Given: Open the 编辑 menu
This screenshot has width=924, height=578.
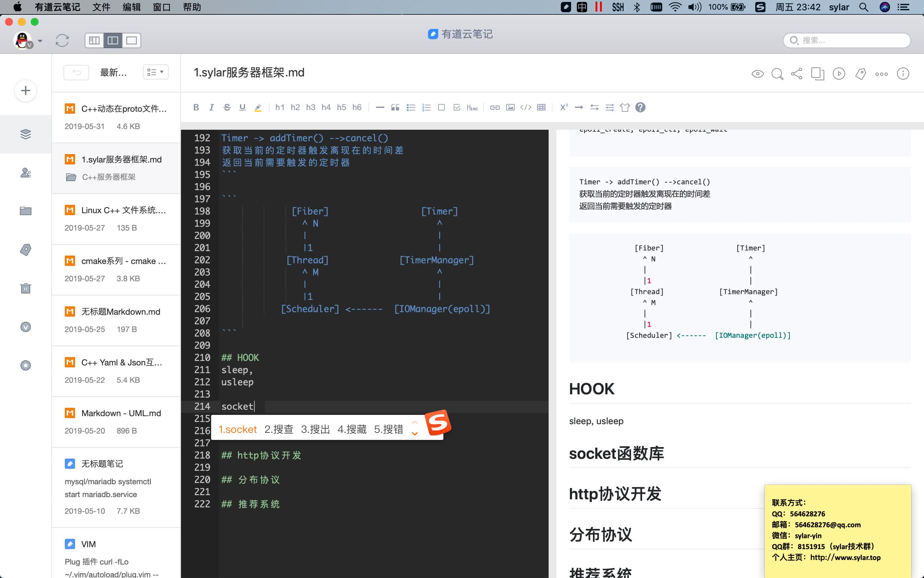Looking at the screenshot, I should (x=132, y=7).
